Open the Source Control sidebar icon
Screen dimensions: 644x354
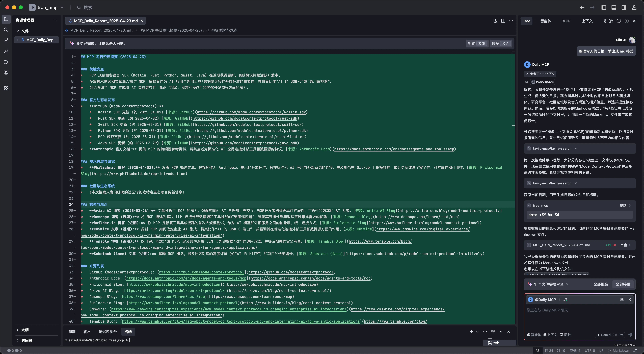(6, 40)
